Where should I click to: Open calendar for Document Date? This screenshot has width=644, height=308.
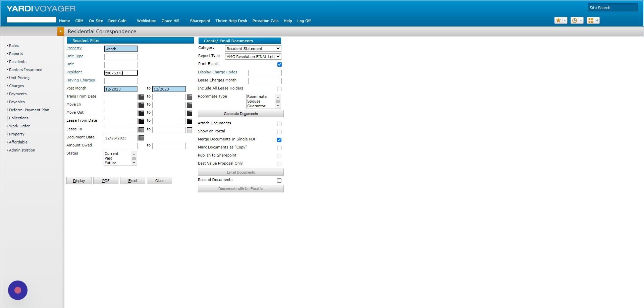pos(141,138)
